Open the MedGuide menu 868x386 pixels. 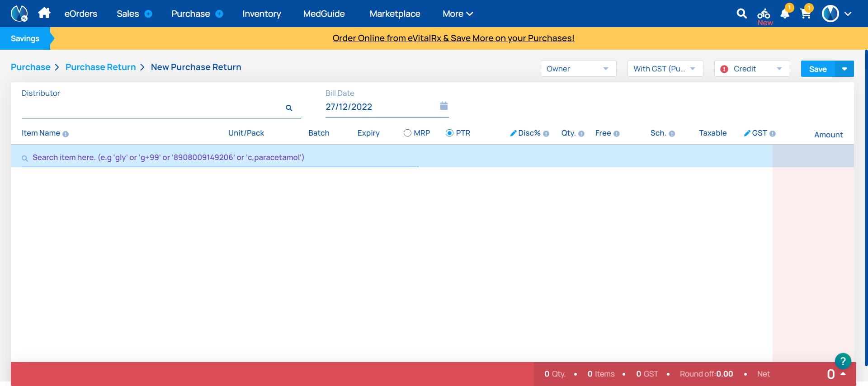[324, 14]
